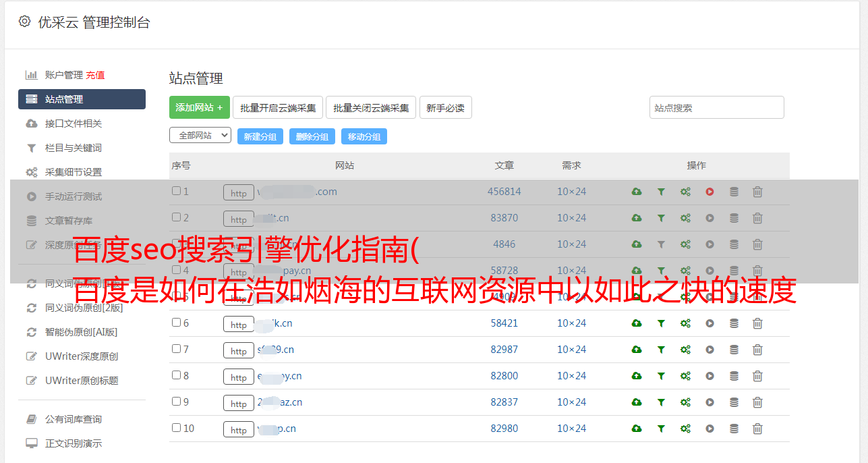Open 公有词库查询 in the sidebar
The image size is (868, 463).
point(74,419)
